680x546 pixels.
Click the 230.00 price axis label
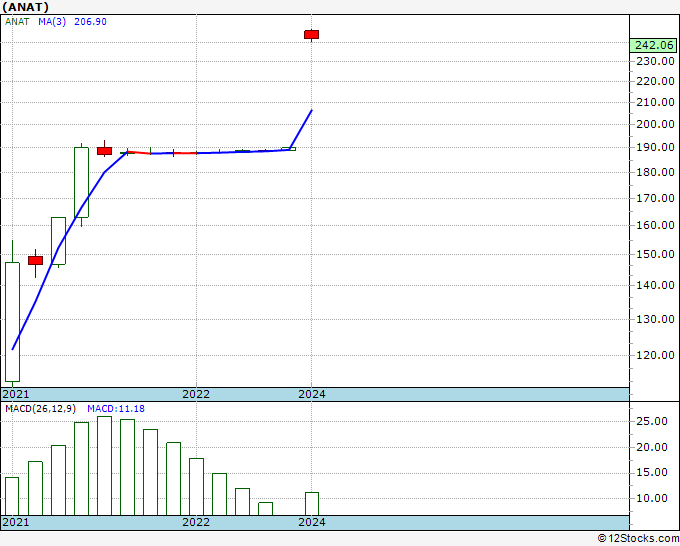pyautogui.click(x=655, y=61)
